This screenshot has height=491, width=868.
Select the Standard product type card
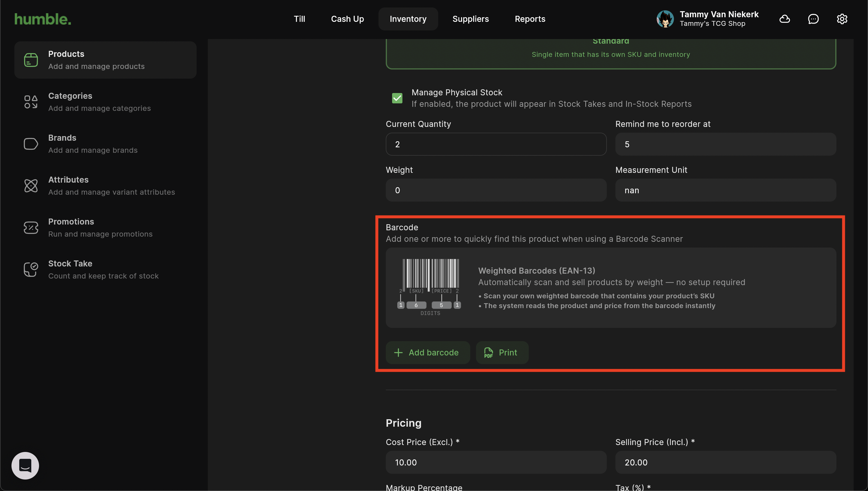(611, 53)
